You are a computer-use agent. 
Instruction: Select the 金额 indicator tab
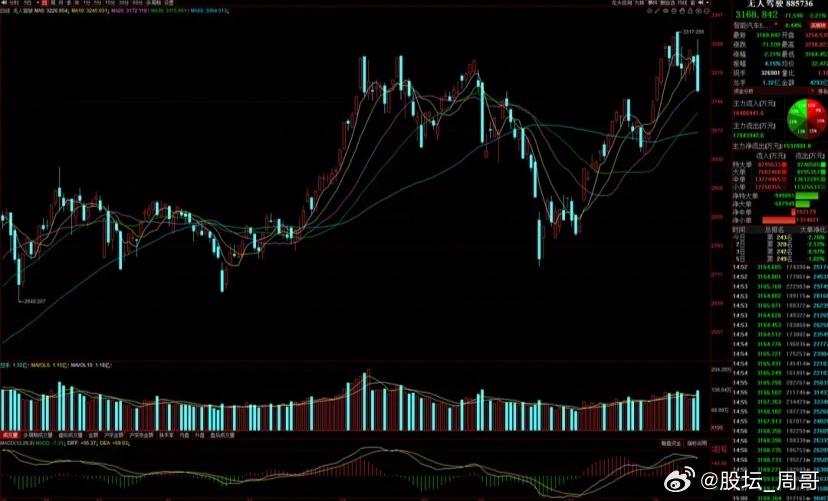click(x=93, y=436)
